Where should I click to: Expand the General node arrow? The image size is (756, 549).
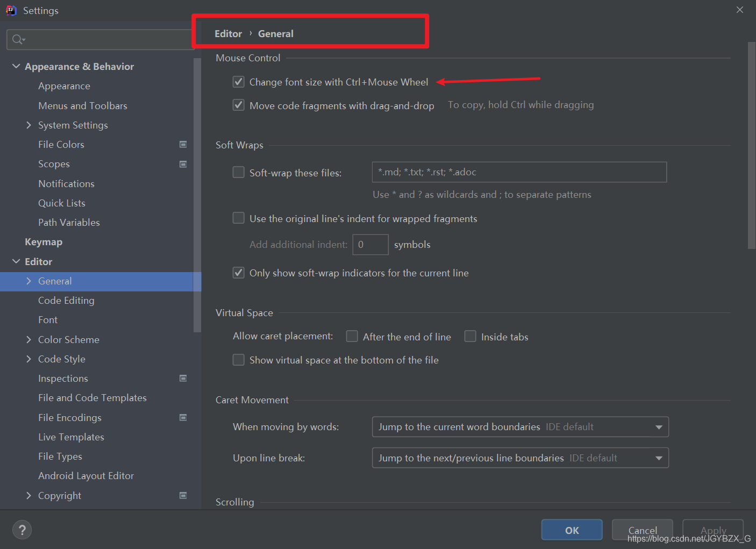click(x=29, y=281)
